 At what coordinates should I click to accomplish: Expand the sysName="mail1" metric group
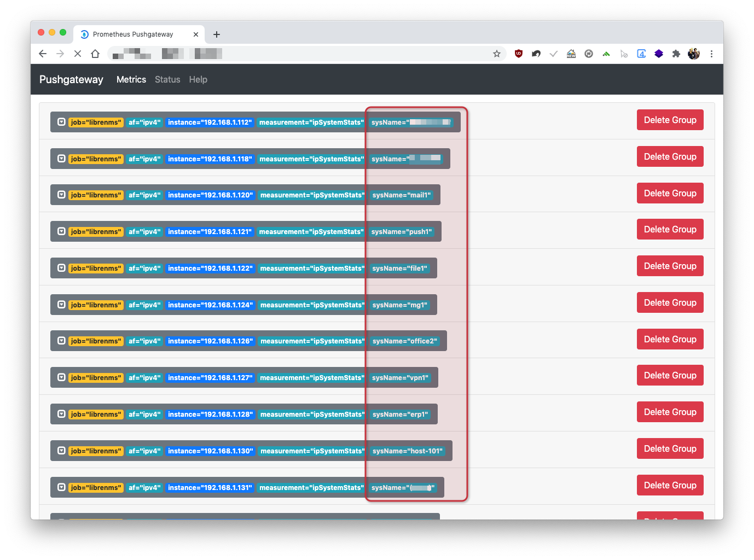click(61, 195)
